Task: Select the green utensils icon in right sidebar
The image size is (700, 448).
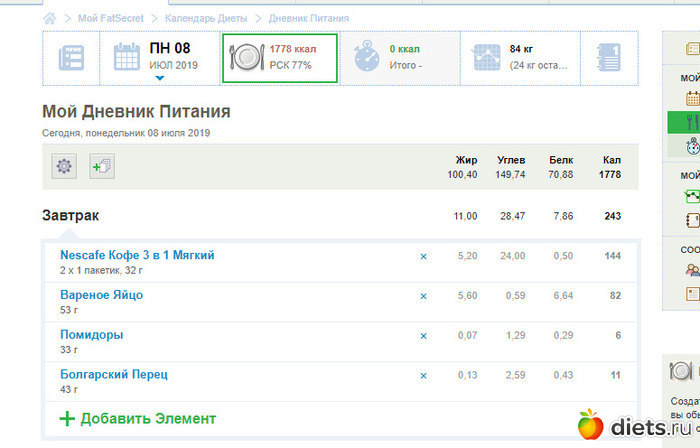Action: point(691,122)
